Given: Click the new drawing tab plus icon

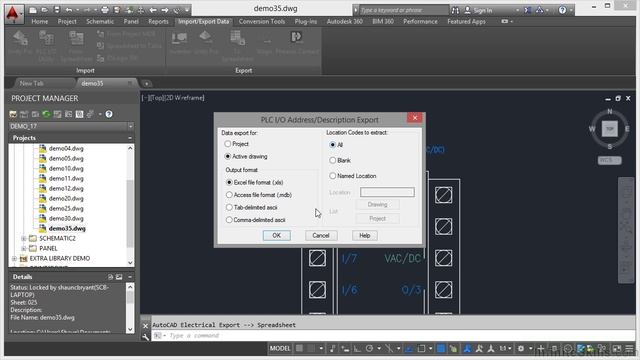Looking at the screenshot, I should point(146,84).
